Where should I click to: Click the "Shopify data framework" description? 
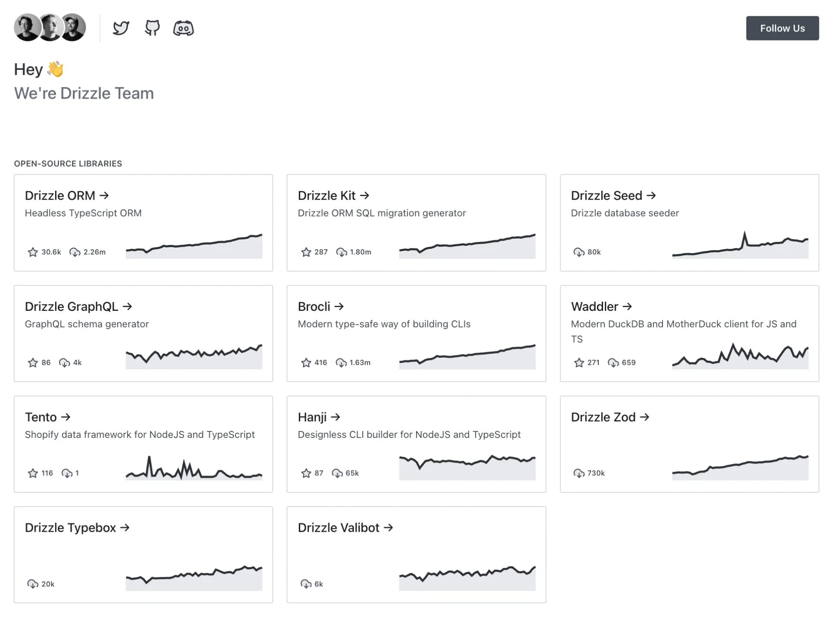(x=140, y=435)
